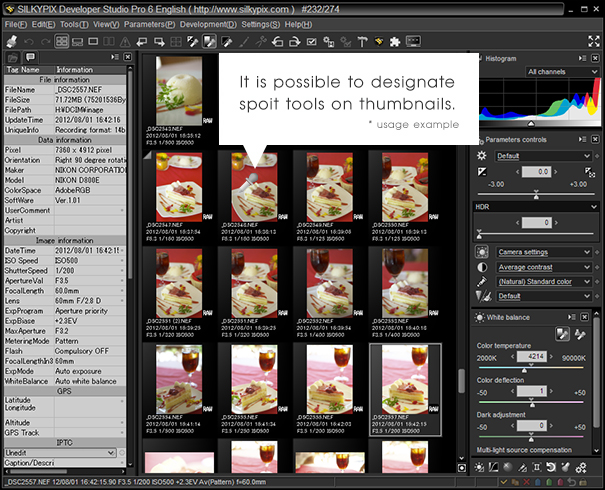
Task: Open the Development menu
Action: [208, 24]
